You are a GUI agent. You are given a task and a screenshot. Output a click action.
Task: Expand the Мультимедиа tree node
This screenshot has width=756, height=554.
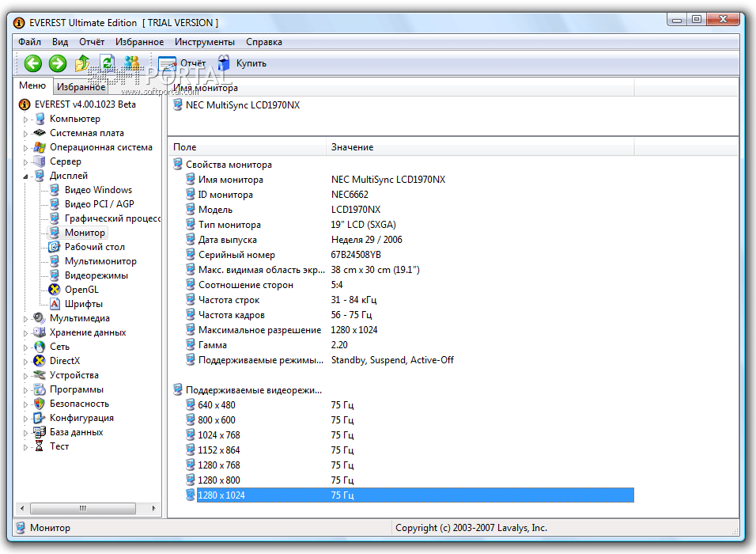(26, 319)
